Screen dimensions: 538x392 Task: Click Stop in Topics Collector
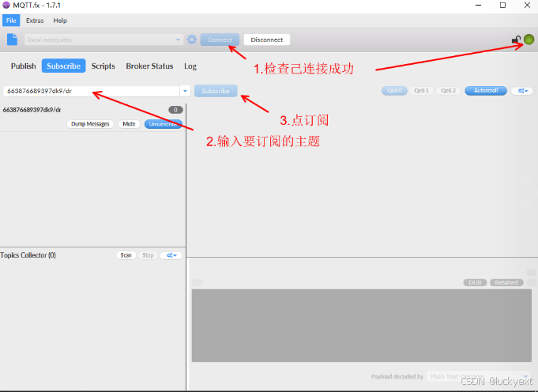148,255
